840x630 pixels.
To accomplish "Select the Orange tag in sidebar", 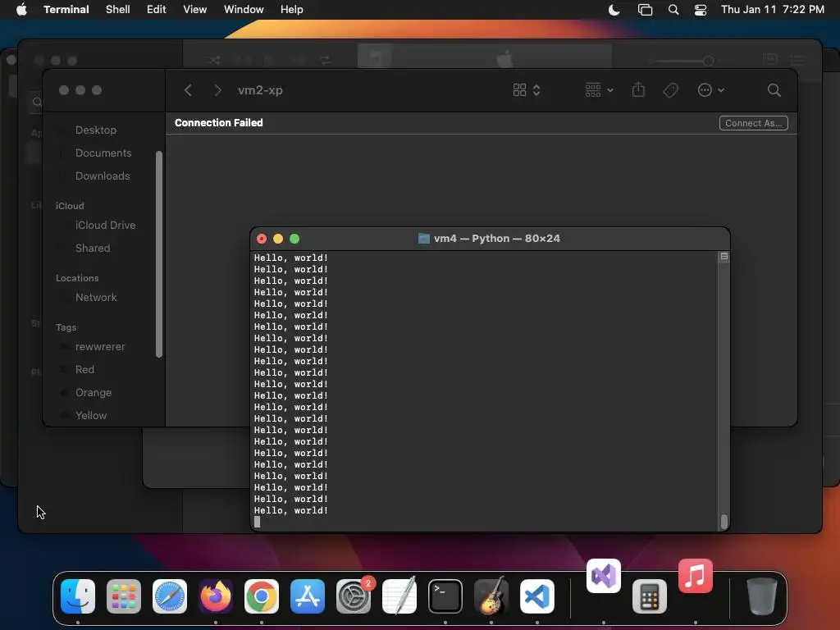I will coord(94,393).
